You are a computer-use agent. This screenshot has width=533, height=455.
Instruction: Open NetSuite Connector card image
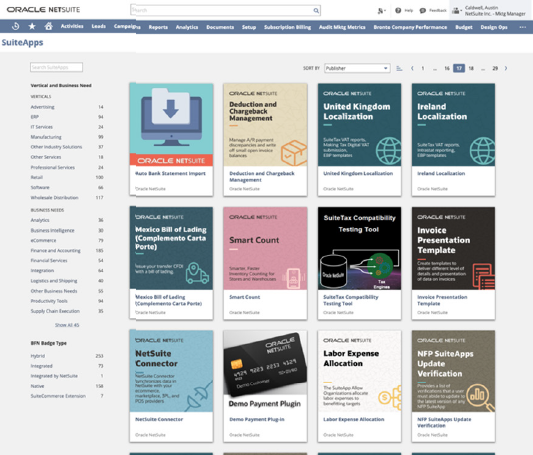171,371
